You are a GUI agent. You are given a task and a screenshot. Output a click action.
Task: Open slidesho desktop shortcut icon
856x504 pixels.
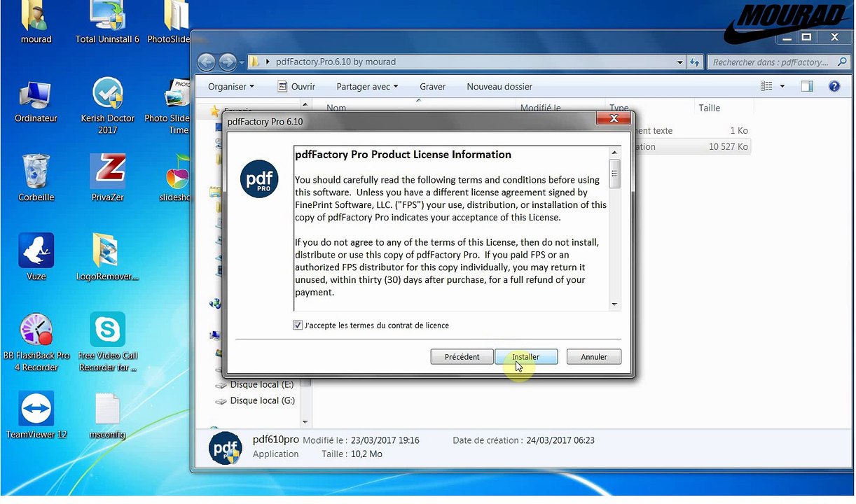tap(175, 178)
